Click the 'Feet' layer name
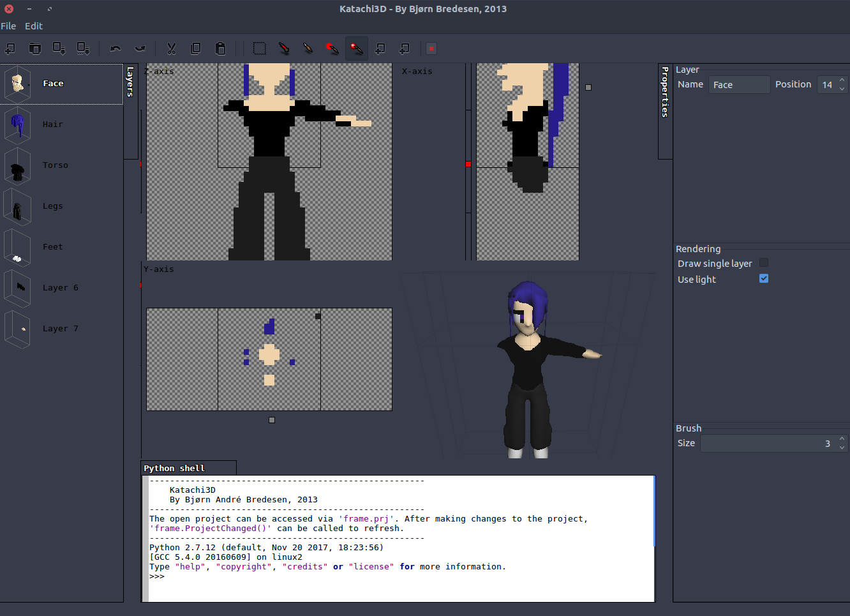 pos(53,247)
